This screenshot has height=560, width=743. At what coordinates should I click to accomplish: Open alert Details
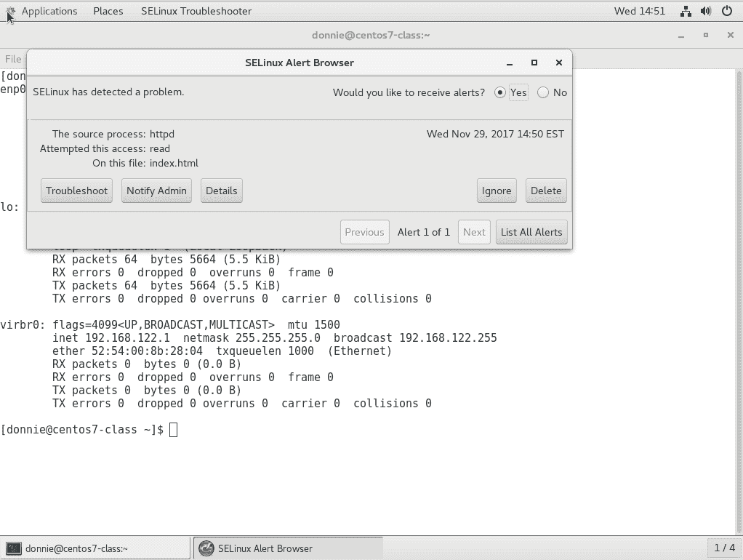click(221, 191)
